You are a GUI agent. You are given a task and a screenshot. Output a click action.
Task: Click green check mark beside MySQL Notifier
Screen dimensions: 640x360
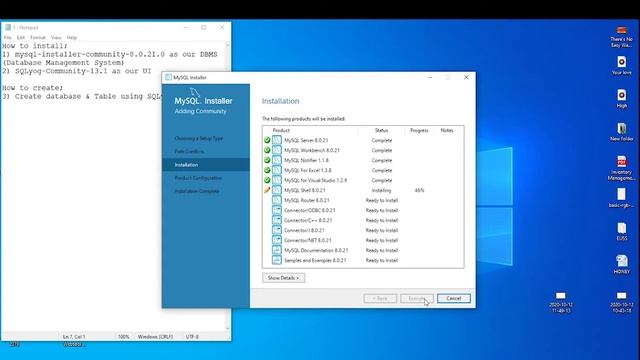click(267, 160)
